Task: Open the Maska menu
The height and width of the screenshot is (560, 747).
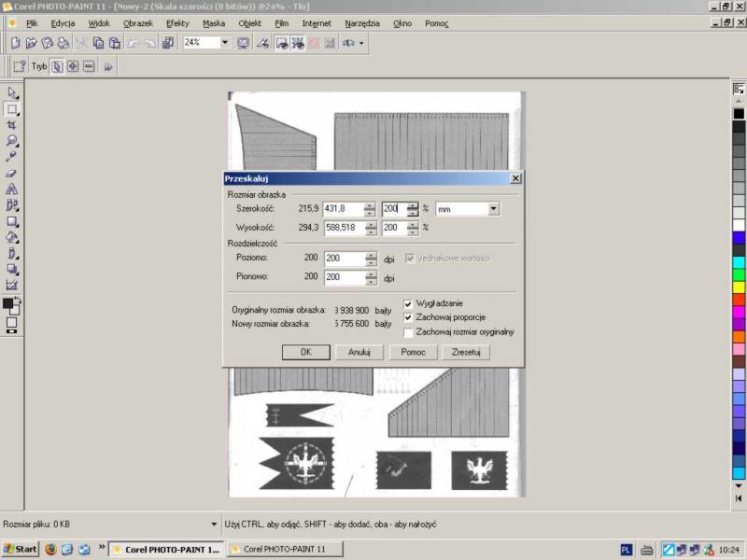Action: 214,23
